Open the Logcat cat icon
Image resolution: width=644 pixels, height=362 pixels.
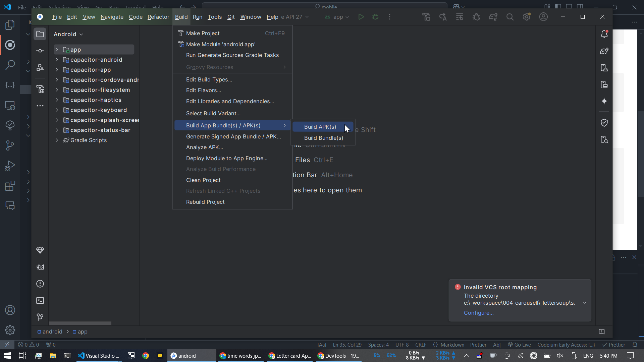[x=40, y=267]
